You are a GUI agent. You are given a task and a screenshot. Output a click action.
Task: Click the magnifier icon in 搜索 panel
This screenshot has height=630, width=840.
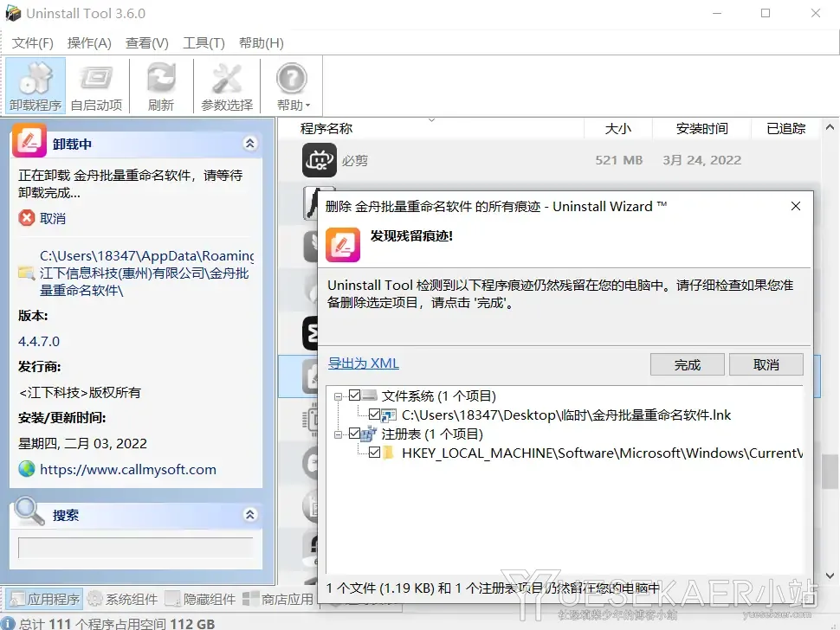pos(29,511)
